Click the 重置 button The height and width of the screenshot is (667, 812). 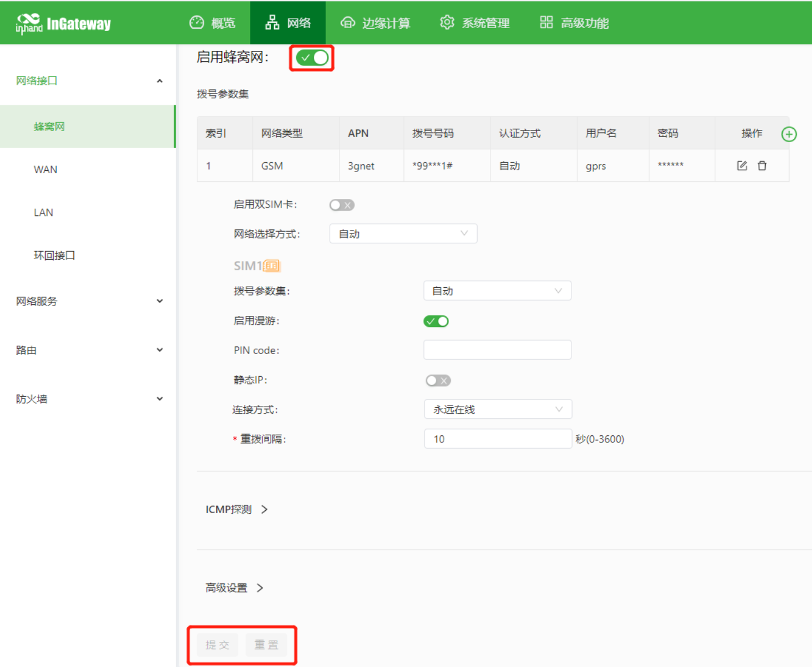[266, 645]
